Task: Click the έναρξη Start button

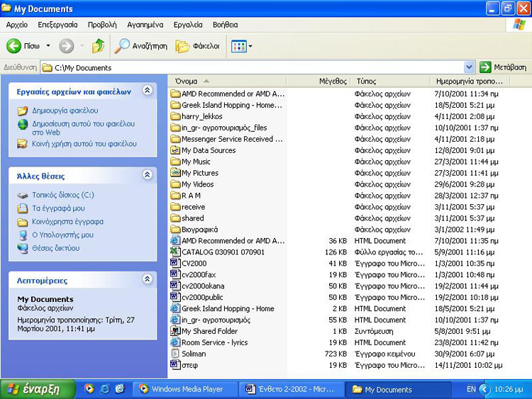Action: [38, 389]
